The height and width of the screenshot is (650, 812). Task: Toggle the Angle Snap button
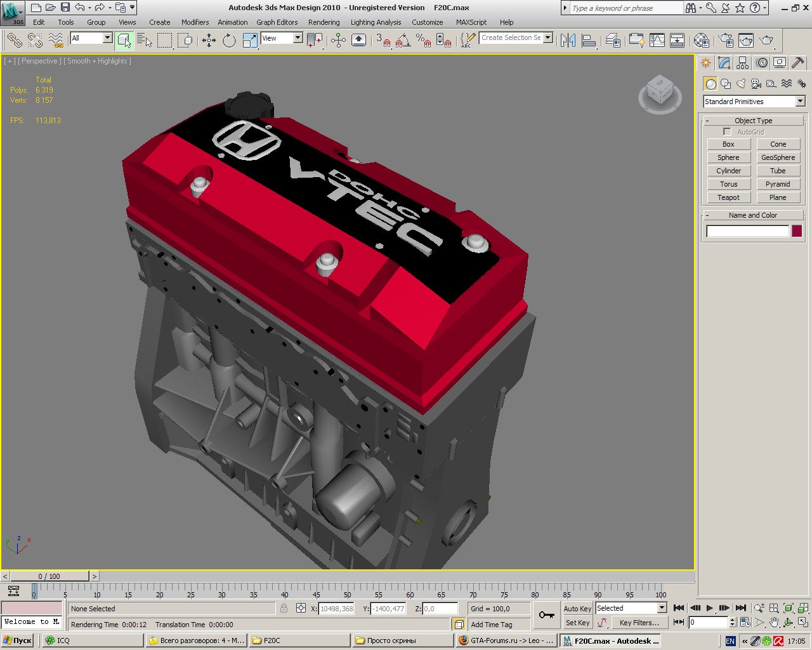(x=403, y=41)
